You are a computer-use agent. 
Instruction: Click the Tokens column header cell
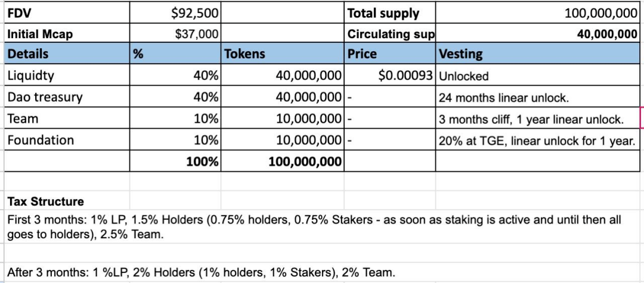click(283, 54)
